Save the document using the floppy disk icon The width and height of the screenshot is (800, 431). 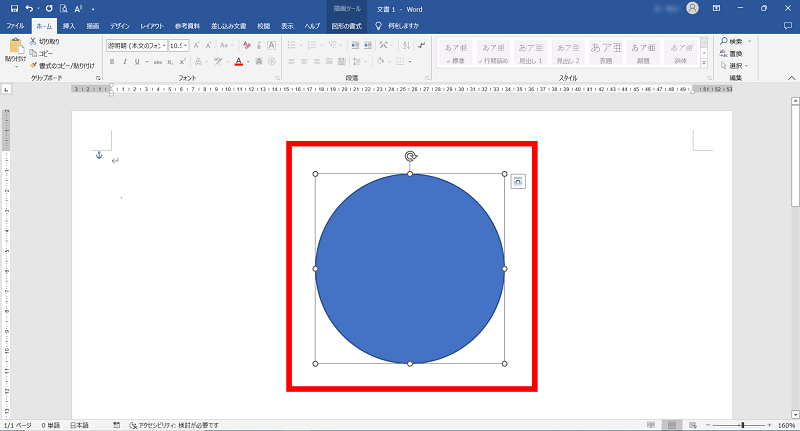14,9
